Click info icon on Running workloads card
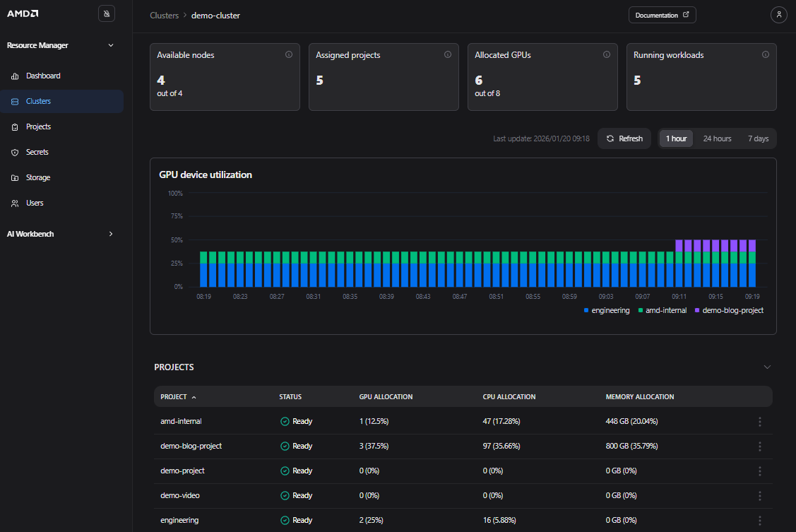Viewport: 796px width, 532px height. [766, 54]
